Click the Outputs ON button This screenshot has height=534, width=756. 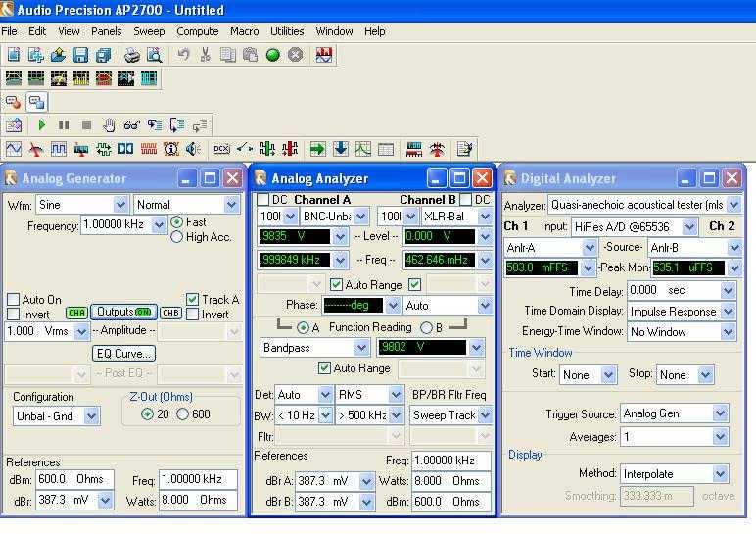124,313
